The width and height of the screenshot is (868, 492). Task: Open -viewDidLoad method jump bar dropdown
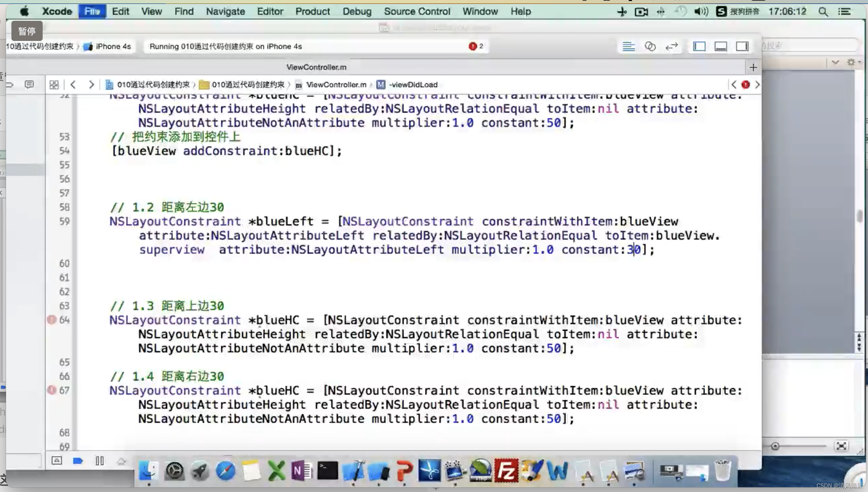[x=413, y=85]
